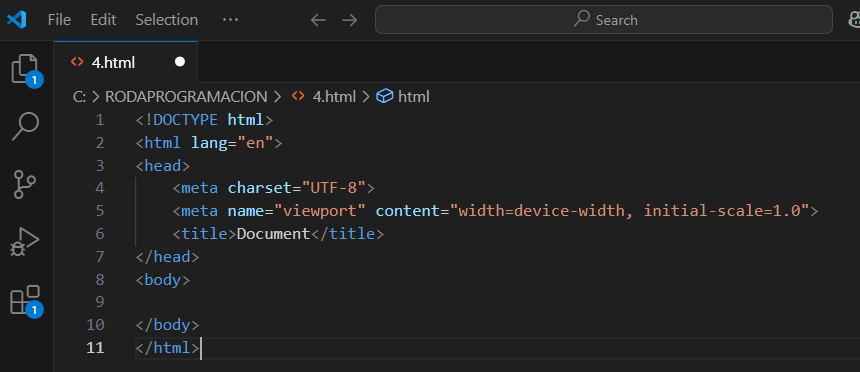860x372 pixels.
Task: Click the "viewport" string on line 5
Action: point(320,211)
